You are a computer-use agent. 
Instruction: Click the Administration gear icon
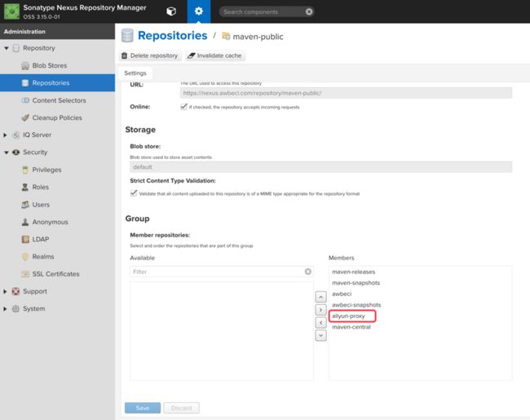click(199, 11)
